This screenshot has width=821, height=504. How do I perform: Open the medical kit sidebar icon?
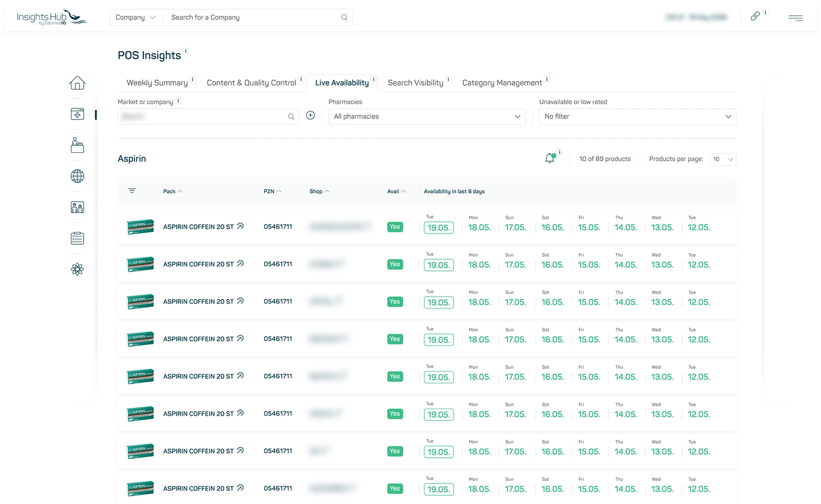pos(77,114)
